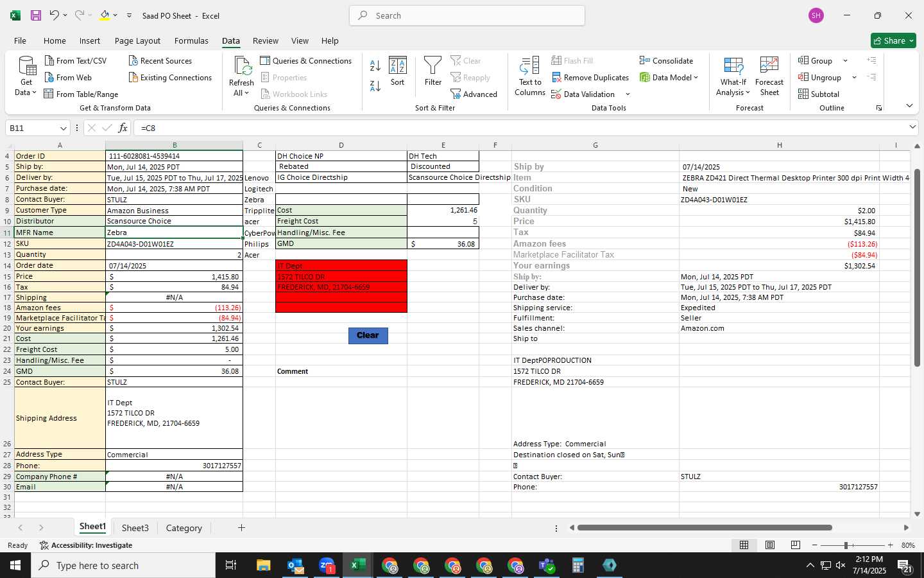This screenshot has width=924, height=578.
Task: Open Data Model dropdown
Action: [669, 78]
